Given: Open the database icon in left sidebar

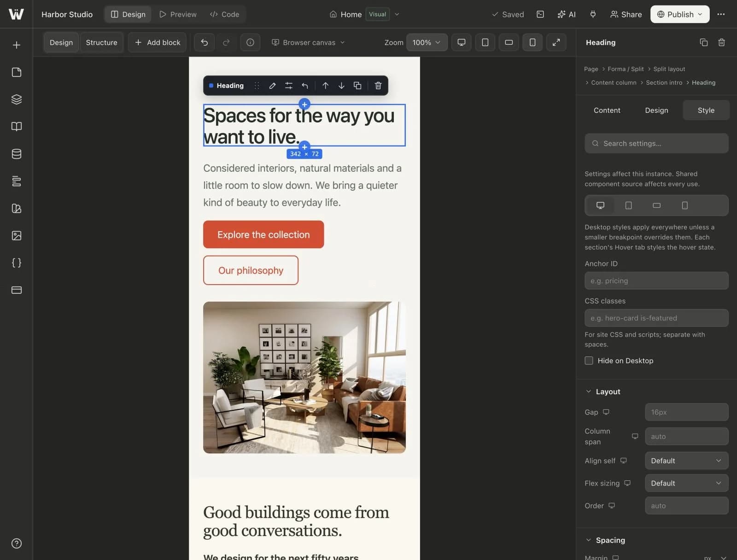Looking at the screenshot, I should pyautogui.click(x=17, y=154).
